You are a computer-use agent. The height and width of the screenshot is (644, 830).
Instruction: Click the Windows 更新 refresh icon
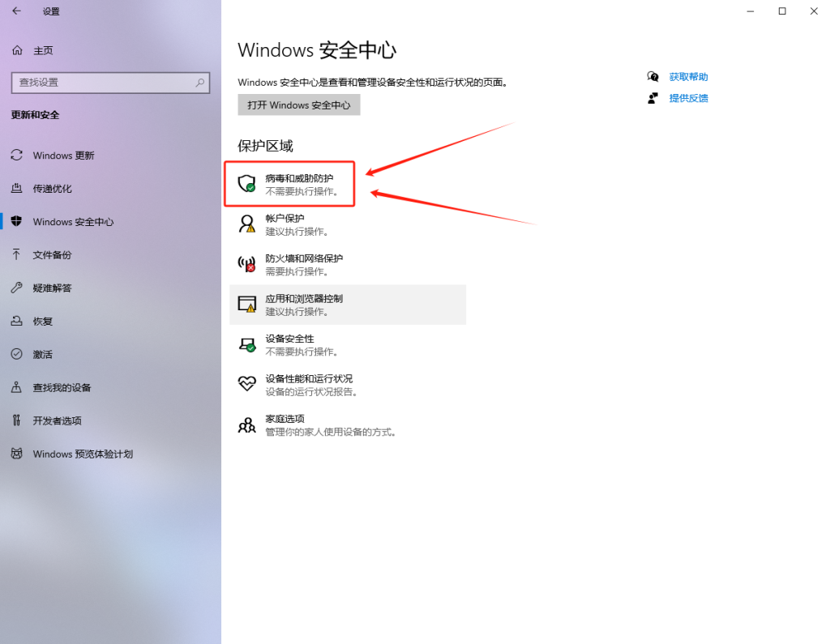[17, 155]
